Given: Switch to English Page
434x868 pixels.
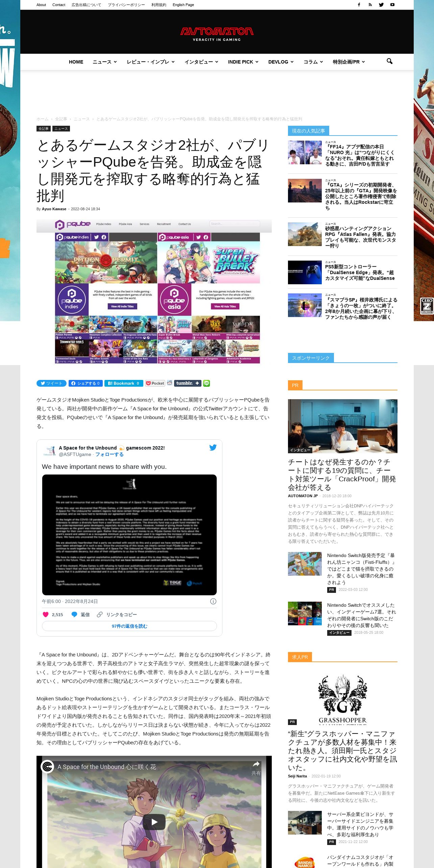Looking at the screenshot, I should tap(183, 5).
